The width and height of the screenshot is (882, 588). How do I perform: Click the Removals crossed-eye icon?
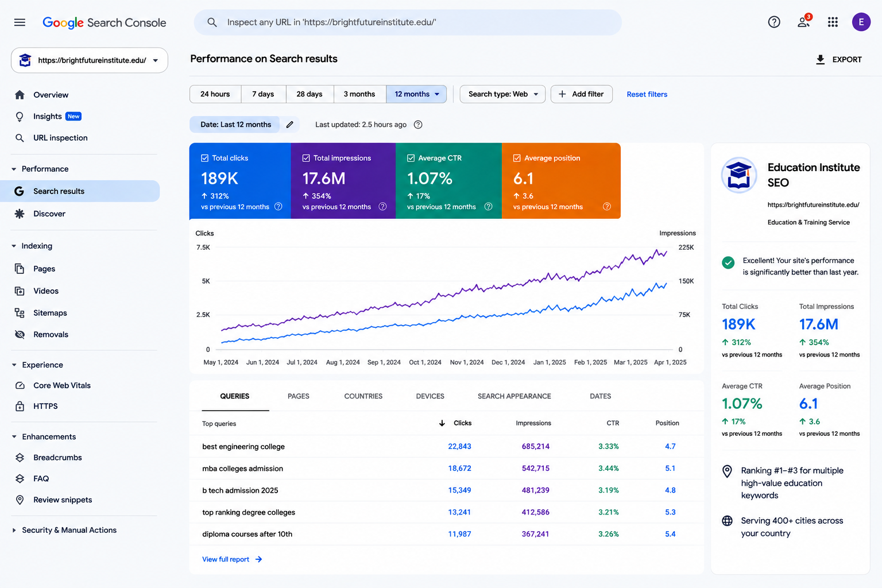pos(20,335)
